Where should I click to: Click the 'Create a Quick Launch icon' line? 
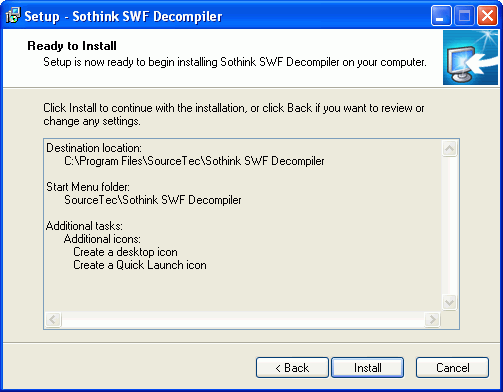tap(140, 265)
